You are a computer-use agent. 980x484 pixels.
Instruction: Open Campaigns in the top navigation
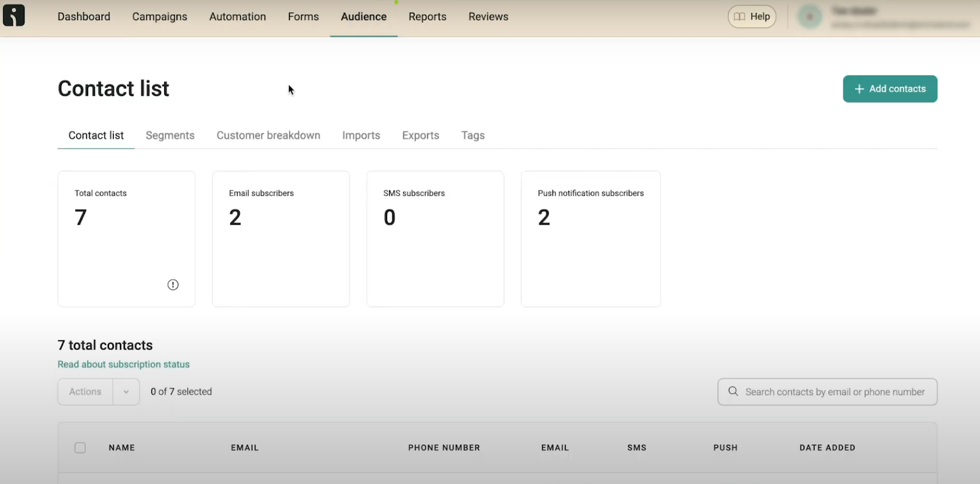(160, 17)
